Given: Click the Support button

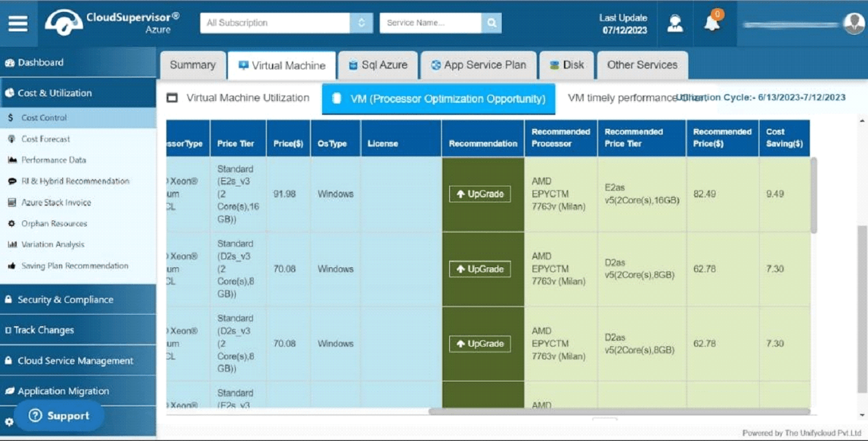Looking at the screenshot, I should click(59, 416).
